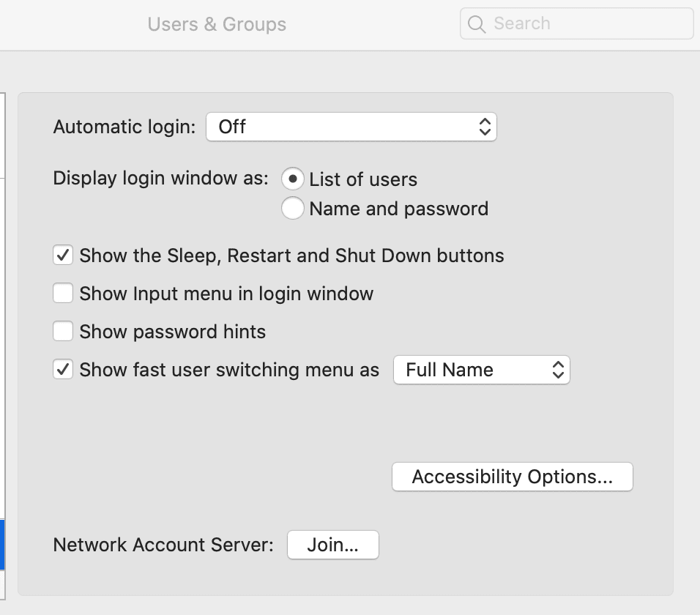Click the white sidebar list area
This screenshot has height=615, width=700.
pyautogui.click(x=2, y=329)
